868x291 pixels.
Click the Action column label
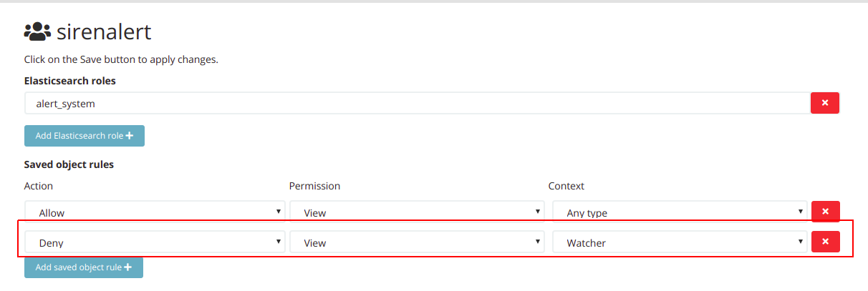pyautogui.click(x=39, y=186)
